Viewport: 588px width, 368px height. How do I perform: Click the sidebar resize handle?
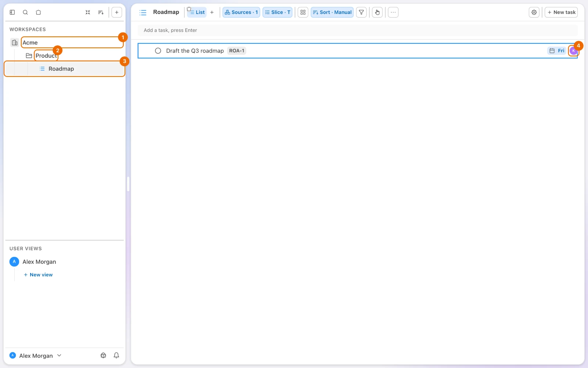[128, 184]
